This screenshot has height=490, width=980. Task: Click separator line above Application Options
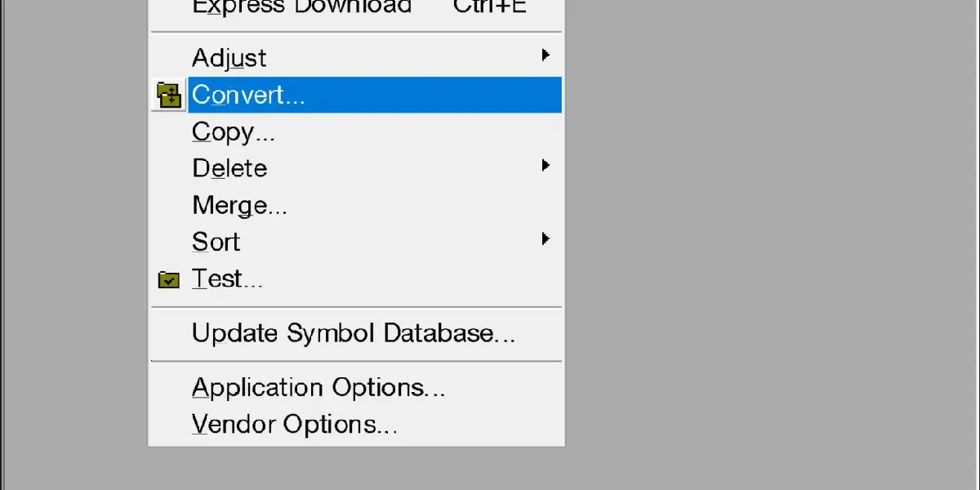(x=356, y=361)
